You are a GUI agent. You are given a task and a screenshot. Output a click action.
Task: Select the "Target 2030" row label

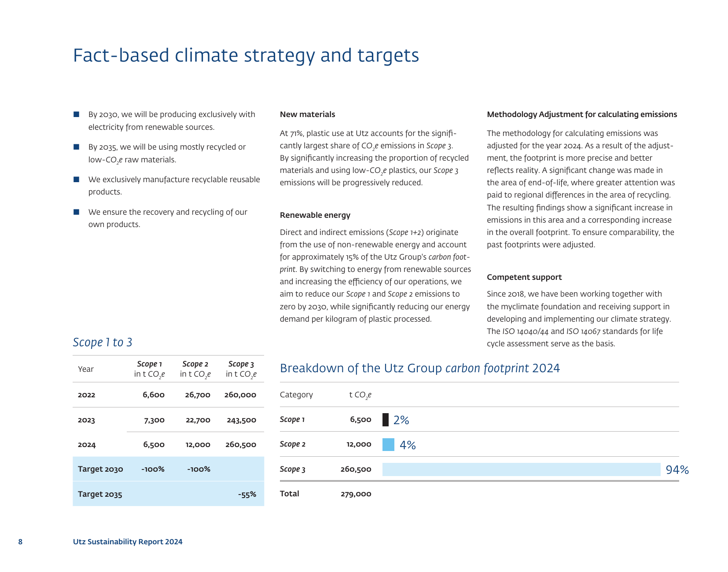coord(100,469)
